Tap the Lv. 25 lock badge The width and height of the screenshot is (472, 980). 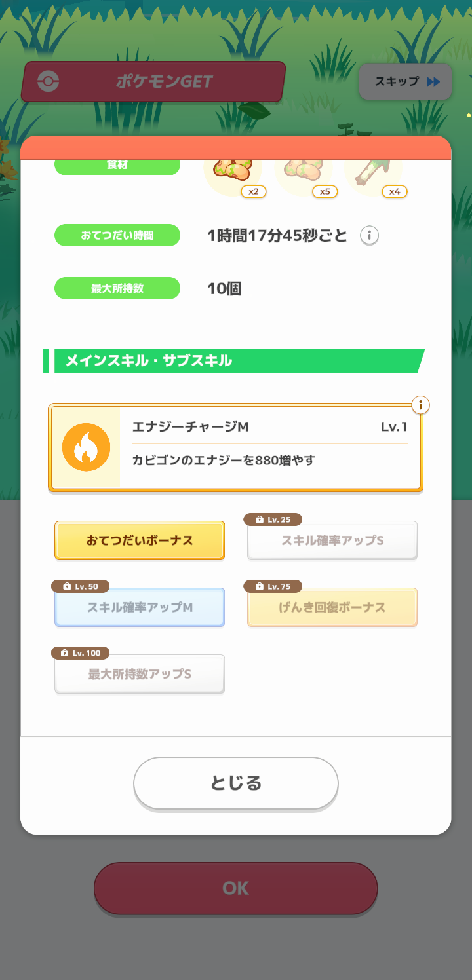tap(273, 519)
